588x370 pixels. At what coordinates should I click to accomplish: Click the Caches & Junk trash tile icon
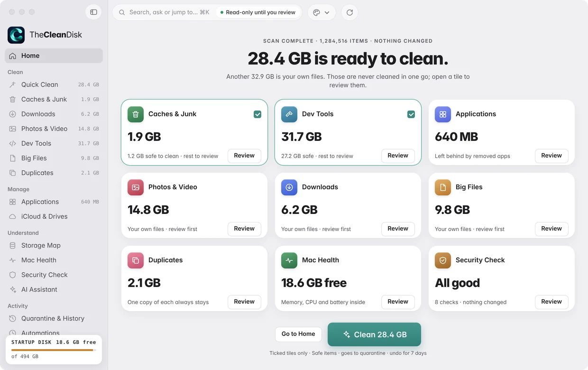pos(136,114)
